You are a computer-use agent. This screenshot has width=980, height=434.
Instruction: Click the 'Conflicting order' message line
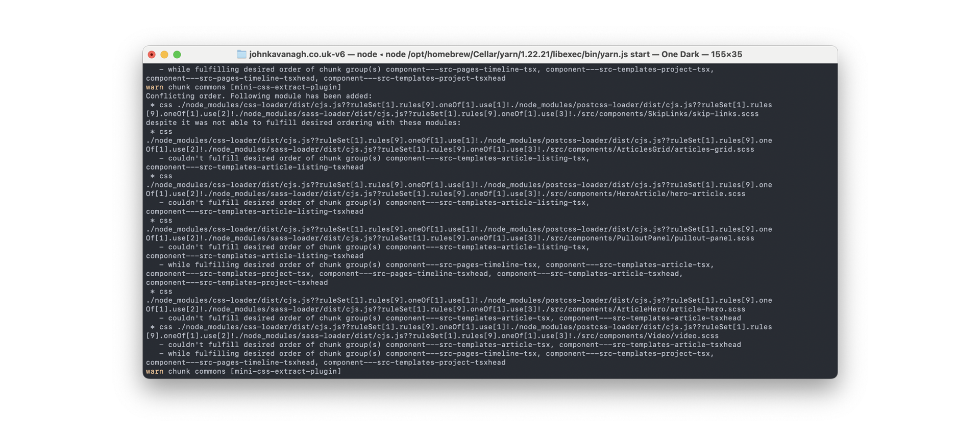pyautogui.click(x=259, y=96)
